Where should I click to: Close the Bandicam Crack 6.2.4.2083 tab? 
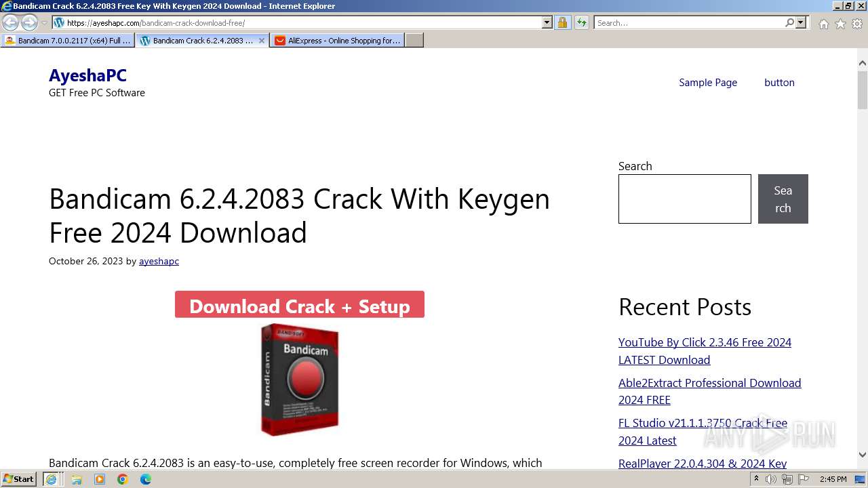[262, 41]
